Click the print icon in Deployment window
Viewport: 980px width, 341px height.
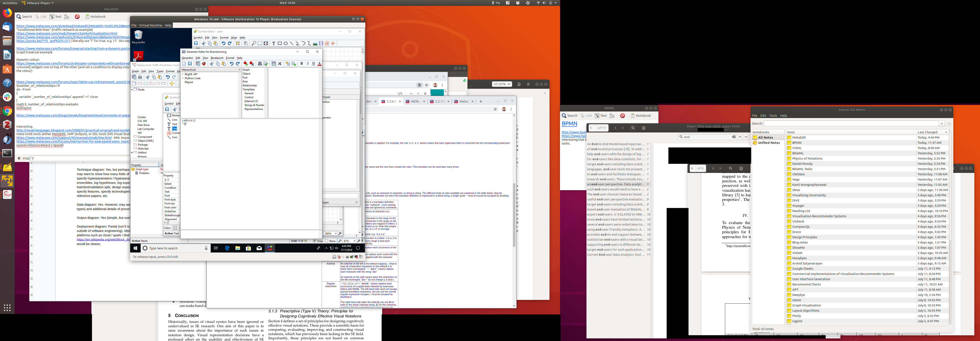(x=140, y=77)
